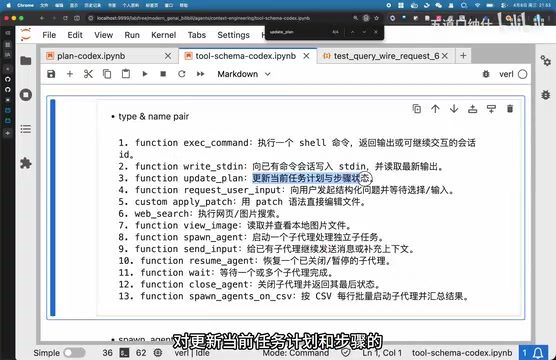Delete this cell with trash icon
This screenshot has height=360, width=556.
pyautogui.click(x=510, y=109)
